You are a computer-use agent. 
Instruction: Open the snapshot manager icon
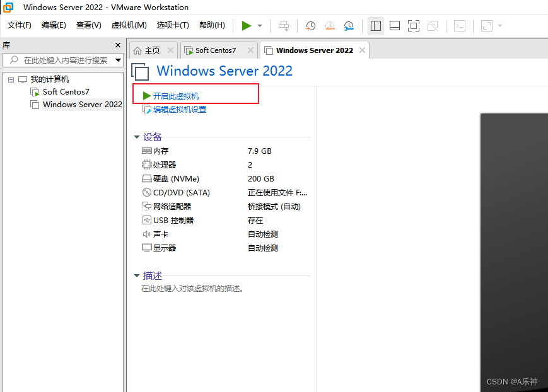(x=349, y=25)
